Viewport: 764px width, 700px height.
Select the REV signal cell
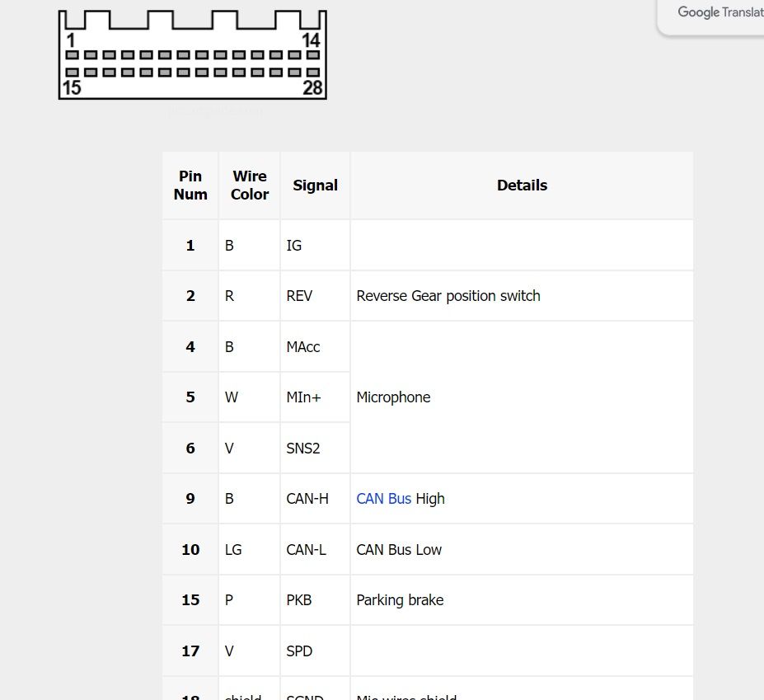pyautogui.click(x=316, y=296)
